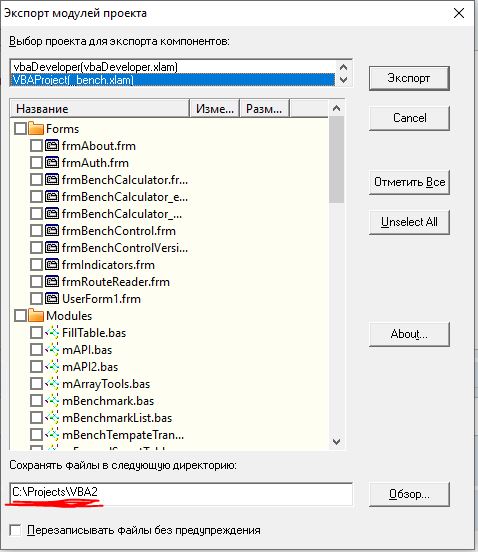Select vbaDeveloper(vbaDeveloper.xlam) project entry

point(172,67)
